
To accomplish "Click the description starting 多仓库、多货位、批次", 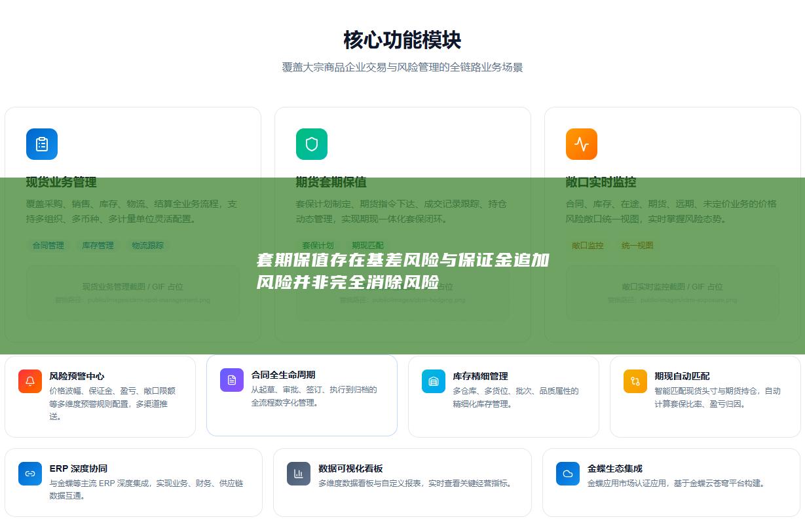I will pos(516,397).
